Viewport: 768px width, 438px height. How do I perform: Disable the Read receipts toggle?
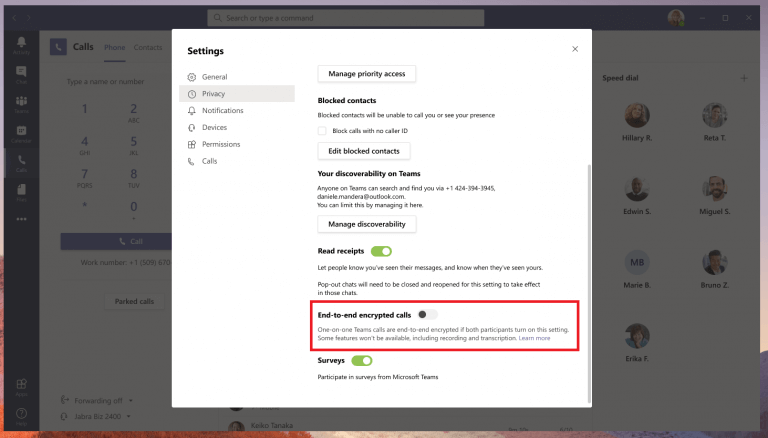coord(381,252)
